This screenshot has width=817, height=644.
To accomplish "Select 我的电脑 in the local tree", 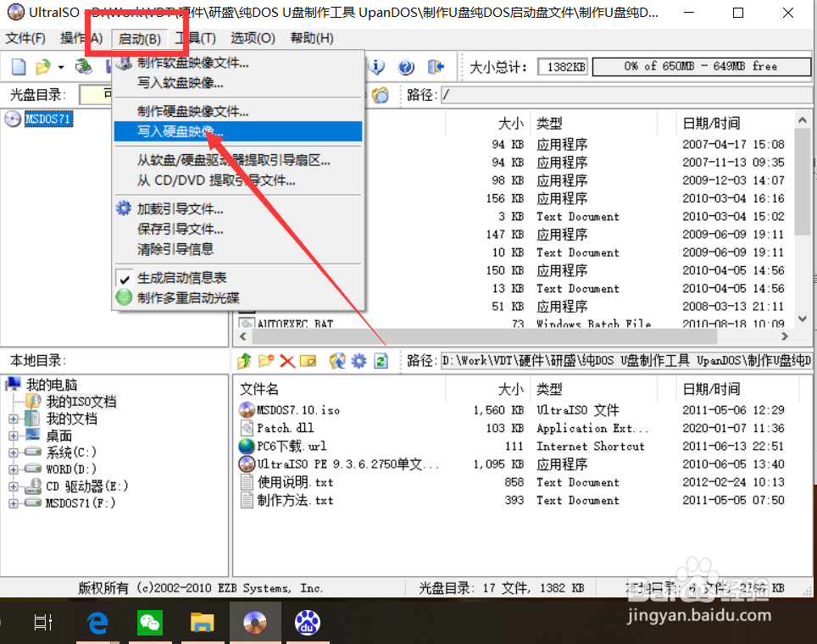I will [52, 385].
